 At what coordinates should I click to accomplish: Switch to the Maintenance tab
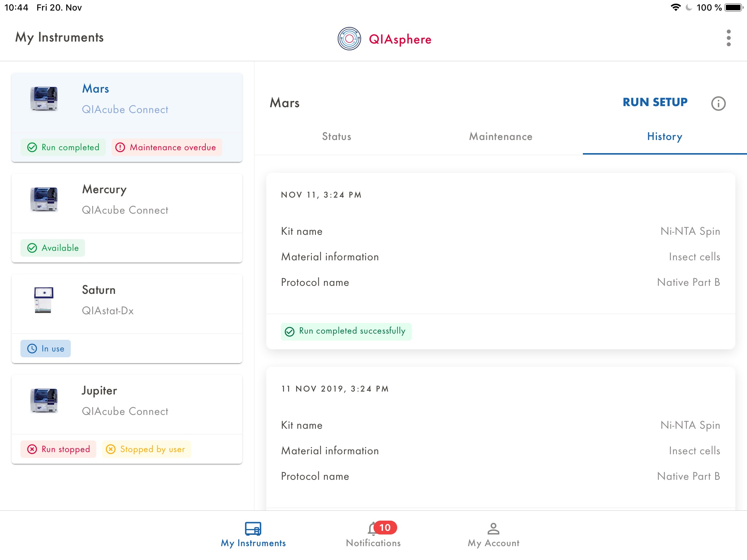pos(501,136)
